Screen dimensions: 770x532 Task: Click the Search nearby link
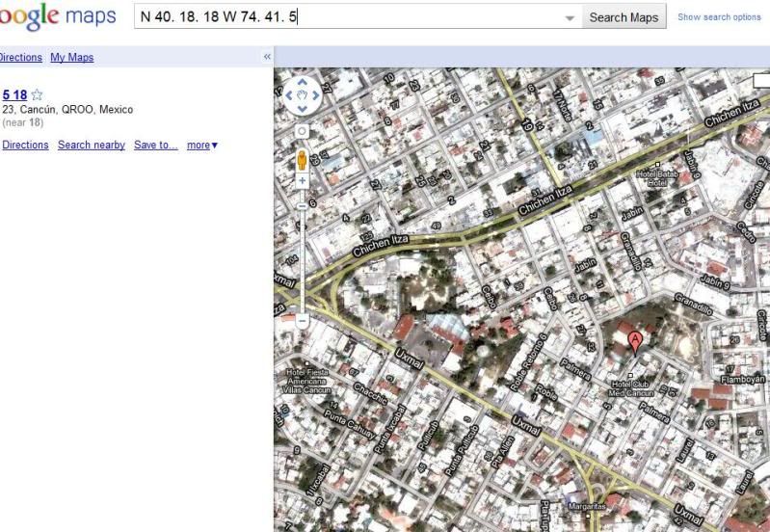[x=92, y=145]
